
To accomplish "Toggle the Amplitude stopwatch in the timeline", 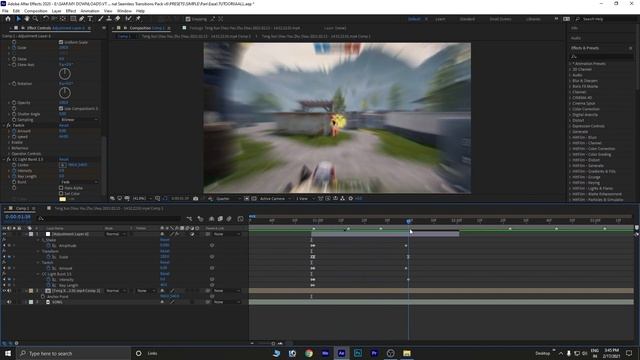I will (49, 246).
